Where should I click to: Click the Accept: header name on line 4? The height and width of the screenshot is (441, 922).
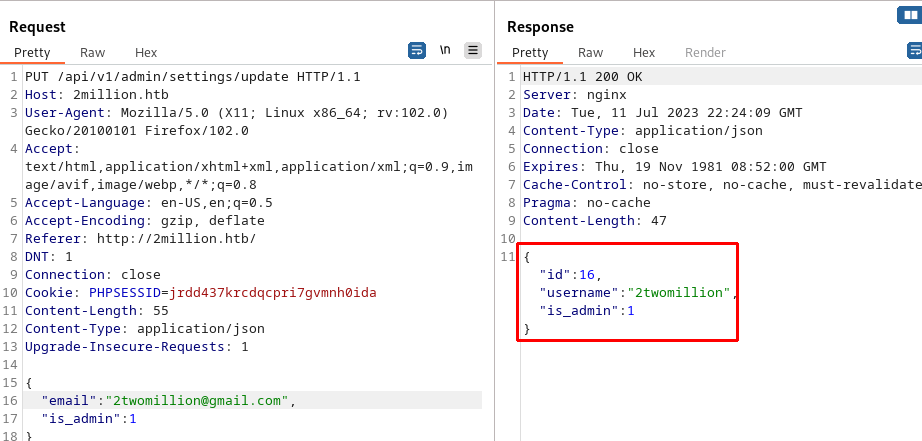click(52, 149)
